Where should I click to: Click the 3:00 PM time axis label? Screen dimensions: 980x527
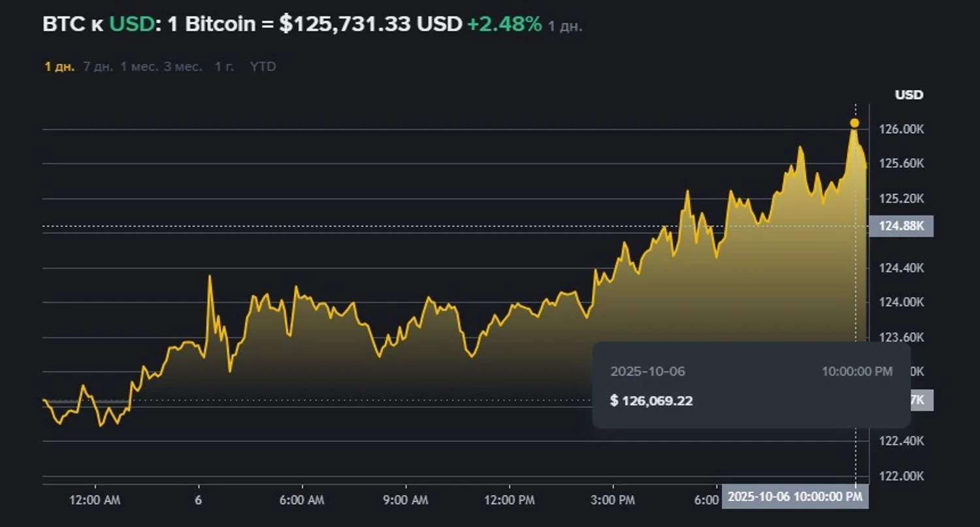point(612,500)
